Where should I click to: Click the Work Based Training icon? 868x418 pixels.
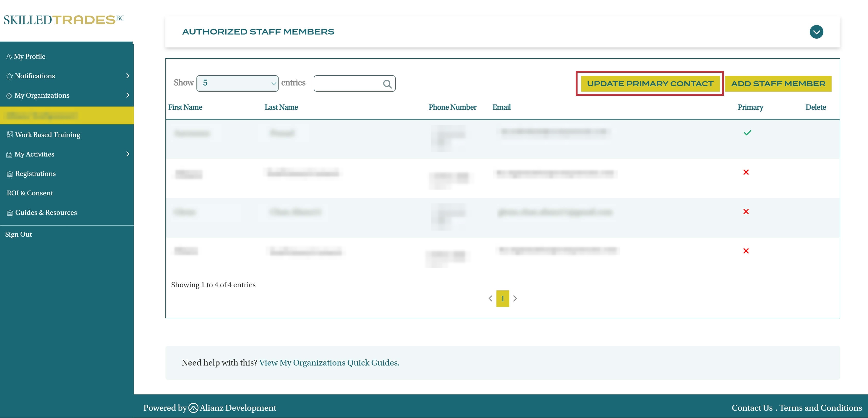9,134
